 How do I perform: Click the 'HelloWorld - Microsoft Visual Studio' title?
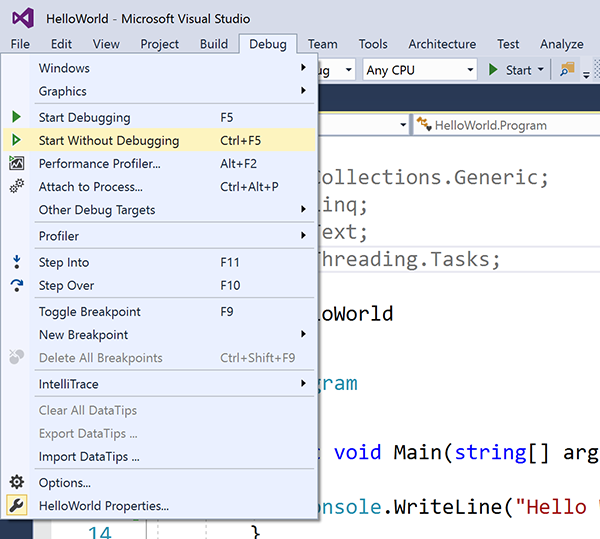(x=148, y=19)
